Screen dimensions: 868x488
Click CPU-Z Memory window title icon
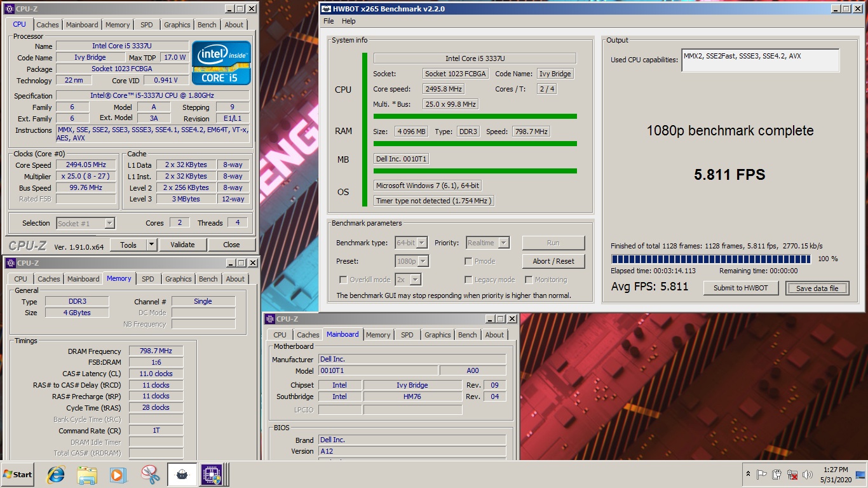tap(10, 263)
